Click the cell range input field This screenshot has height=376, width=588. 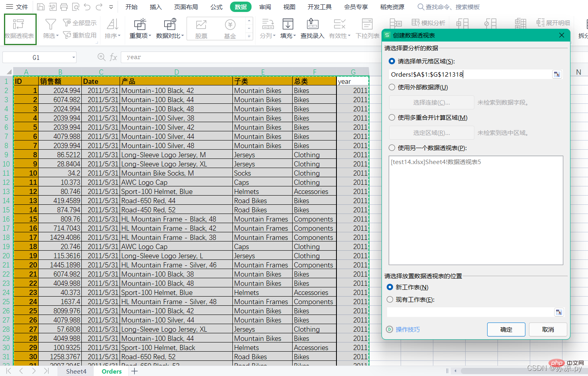click(x=470, y=74)
